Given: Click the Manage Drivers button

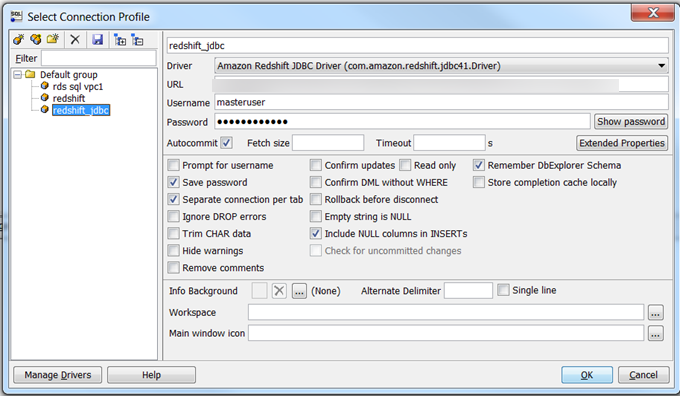Looking at the screenshot, I should pos(58,375).
